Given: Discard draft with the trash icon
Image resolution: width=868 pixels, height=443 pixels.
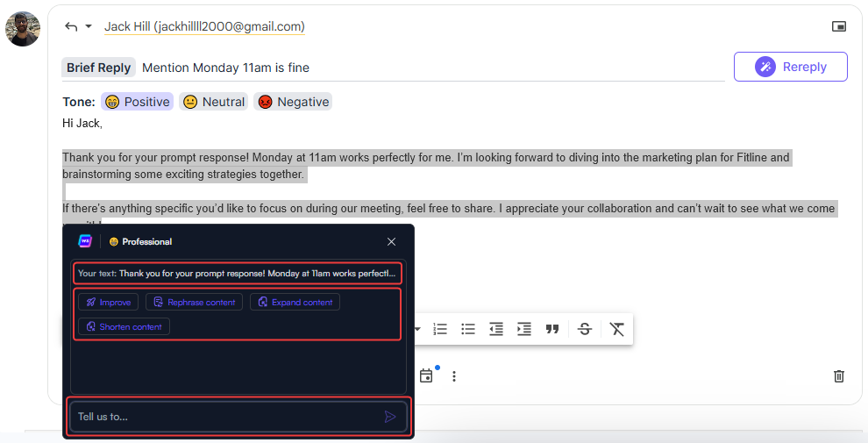Looking at the screenshot, I should (x=839, y=375).
